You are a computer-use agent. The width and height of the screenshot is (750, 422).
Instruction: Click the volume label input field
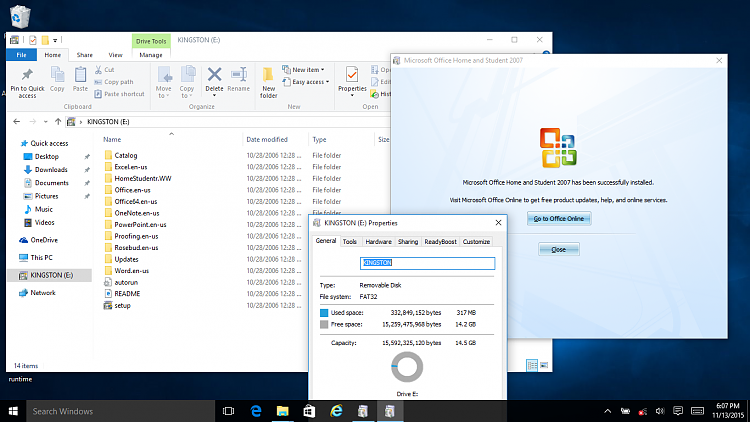427,263
